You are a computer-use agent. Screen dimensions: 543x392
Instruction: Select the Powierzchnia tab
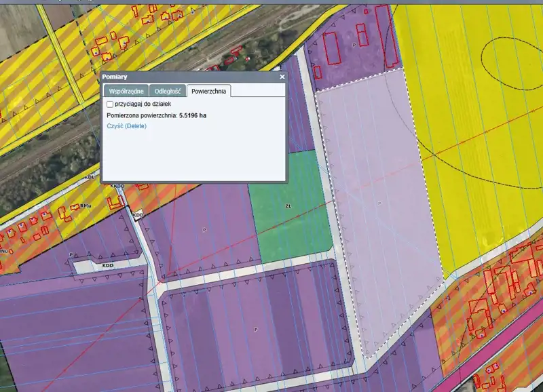[209, 91]
